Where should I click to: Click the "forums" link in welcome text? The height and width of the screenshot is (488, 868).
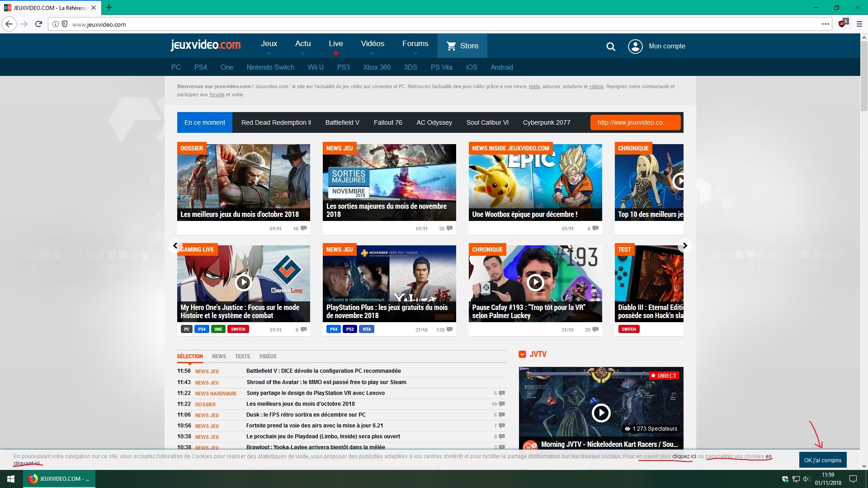coord(217,94)
